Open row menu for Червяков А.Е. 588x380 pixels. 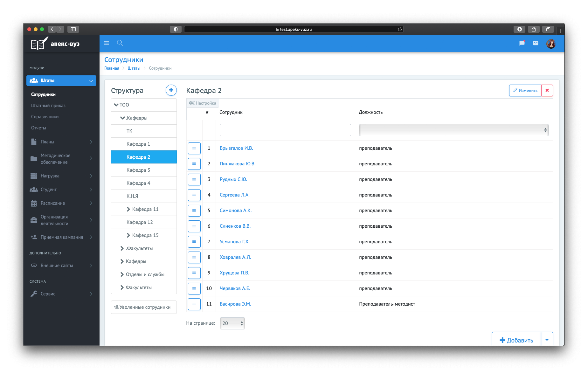click(194, 288)
